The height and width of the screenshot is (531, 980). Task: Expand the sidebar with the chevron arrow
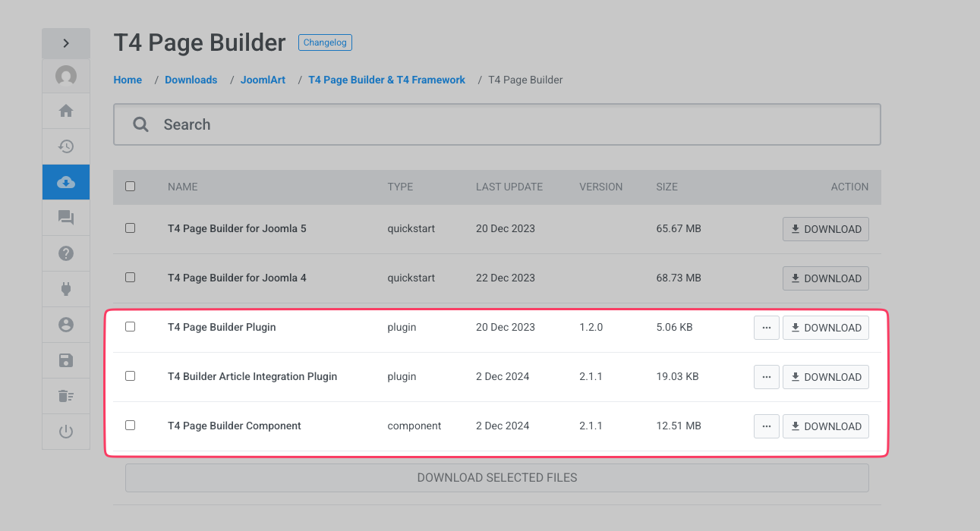point(66,43)
